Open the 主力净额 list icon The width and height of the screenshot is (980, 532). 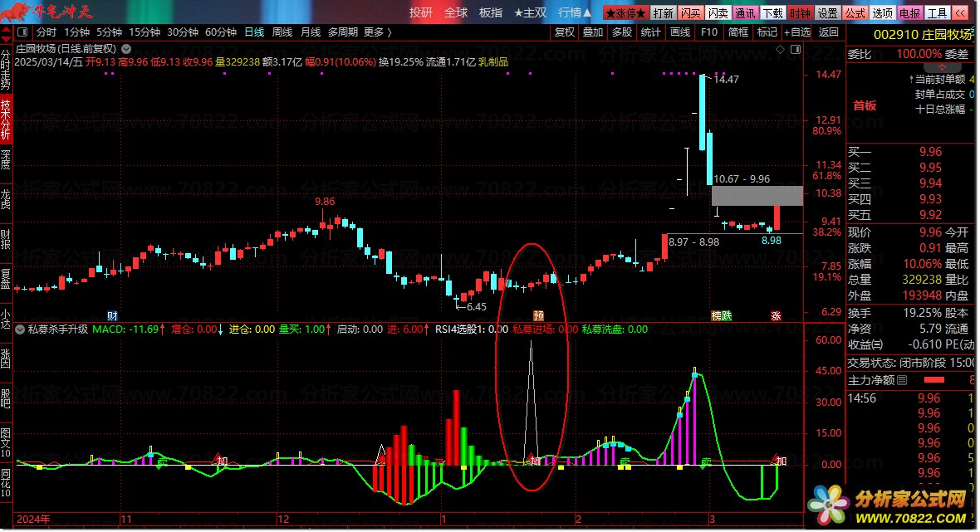903,380
